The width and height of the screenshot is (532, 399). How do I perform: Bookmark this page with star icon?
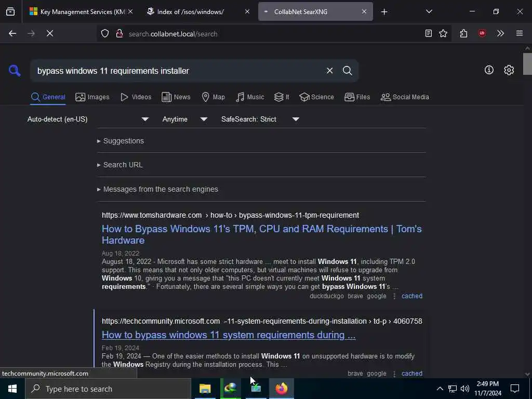click(x=443, y=33)
